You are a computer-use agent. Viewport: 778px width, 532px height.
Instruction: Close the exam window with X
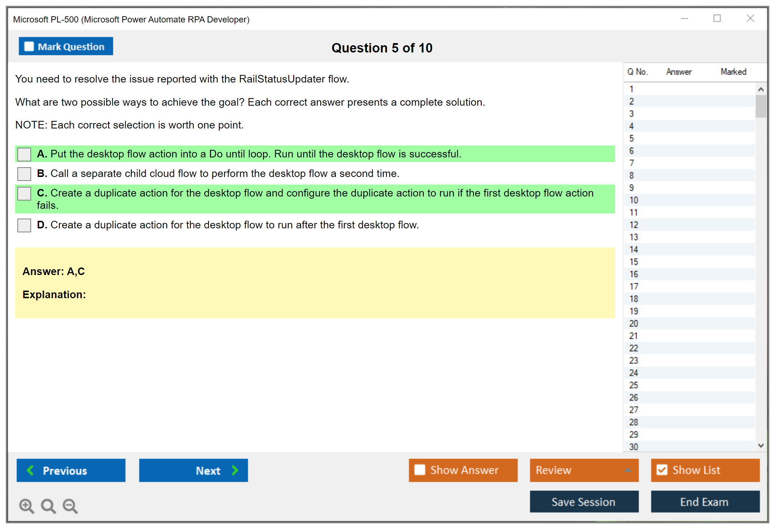coord(750,18)
